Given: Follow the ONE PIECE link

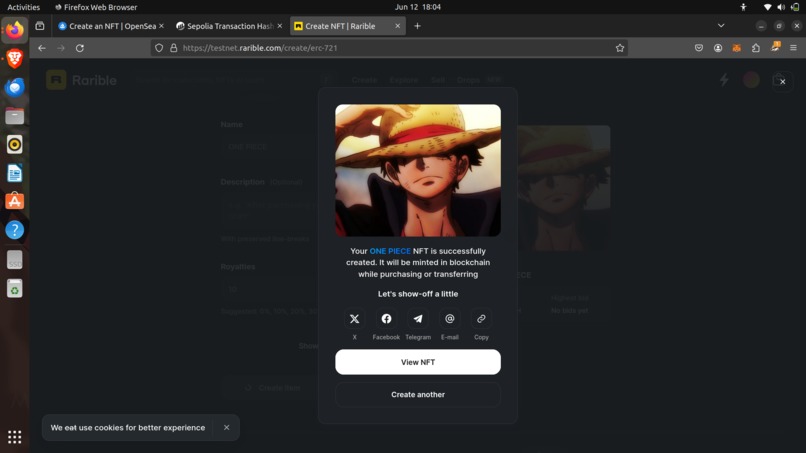Looking at the screenshot, I should 390,251.
